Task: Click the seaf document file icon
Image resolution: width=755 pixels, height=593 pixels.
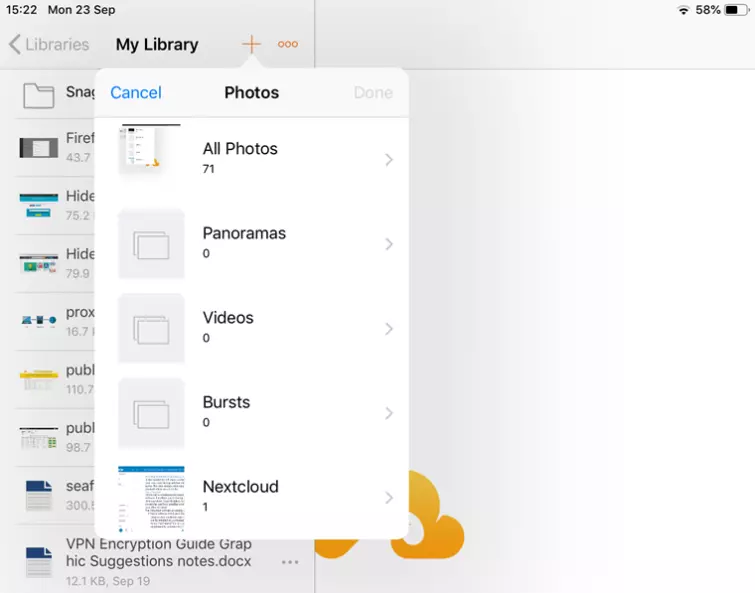Action: click(38, 495)
